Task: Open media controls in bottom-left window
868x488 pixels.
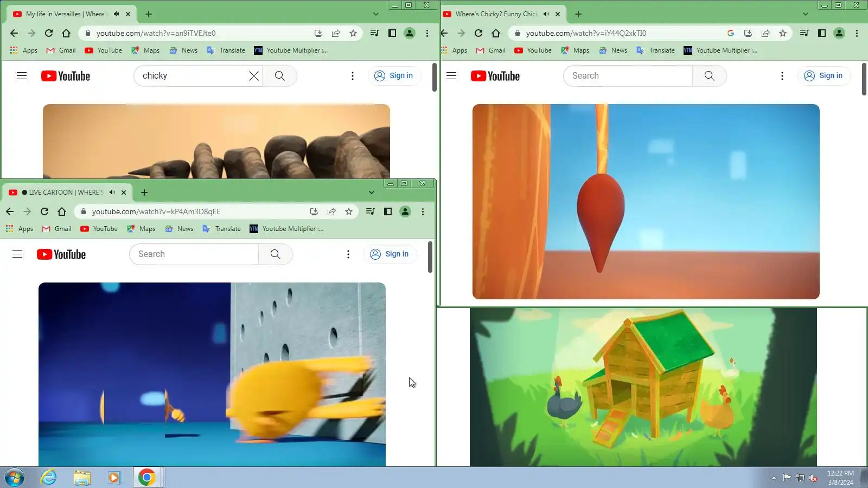Action: [x=370, y=211]
